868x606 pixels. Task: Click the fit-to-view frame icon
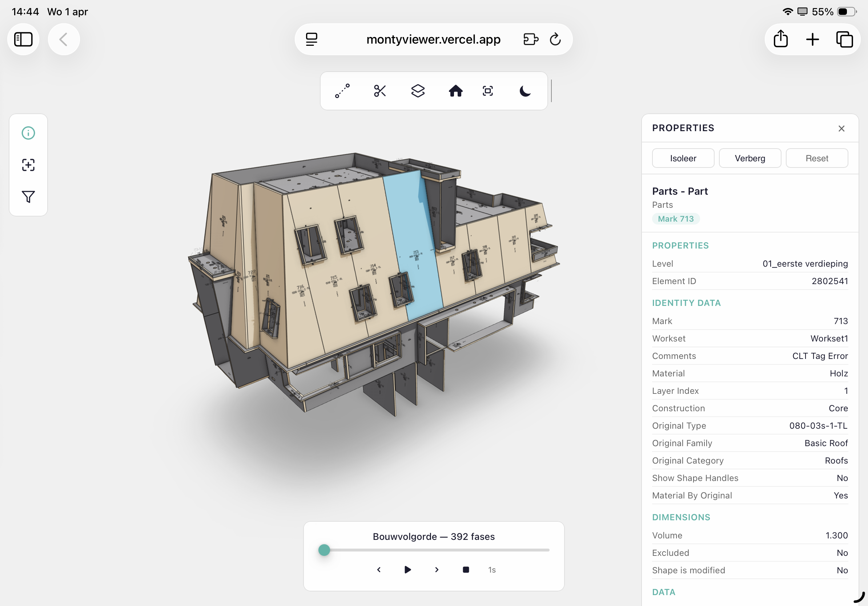click(x=488, y=91)
